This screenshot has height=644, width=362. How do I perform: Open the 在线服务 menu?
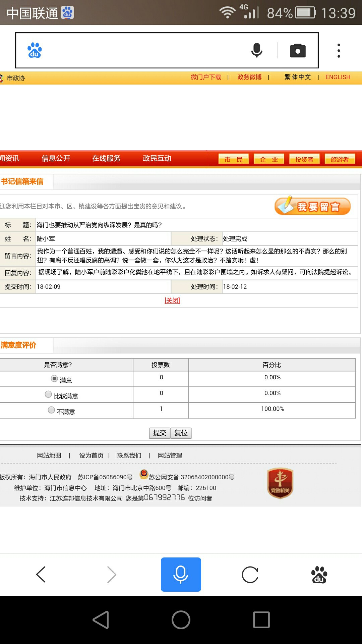point(106,158)
